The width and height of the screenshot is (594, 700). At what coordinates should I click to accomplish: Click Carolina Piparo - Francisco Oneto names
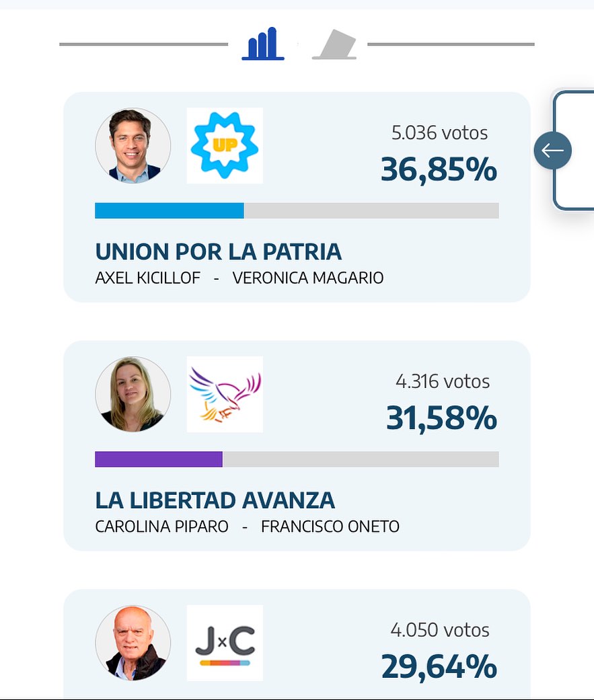(247, 526)
